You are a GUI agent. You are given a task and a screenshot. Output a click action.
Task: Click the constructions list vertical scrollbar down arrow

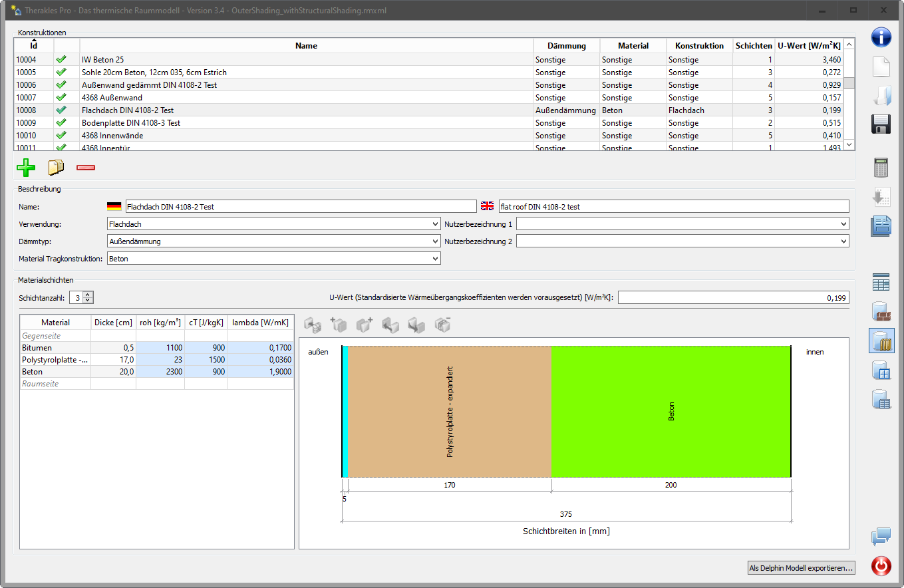pos(849,144)
